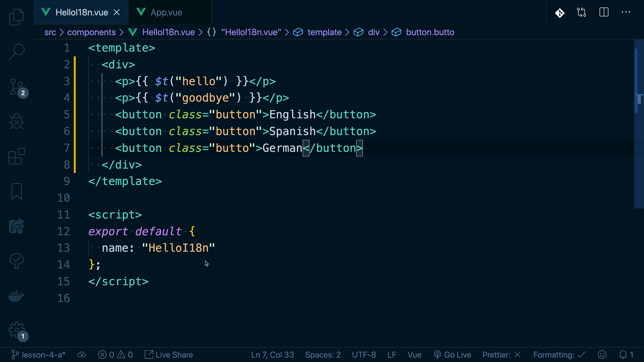Click Go Live server button

452,355
